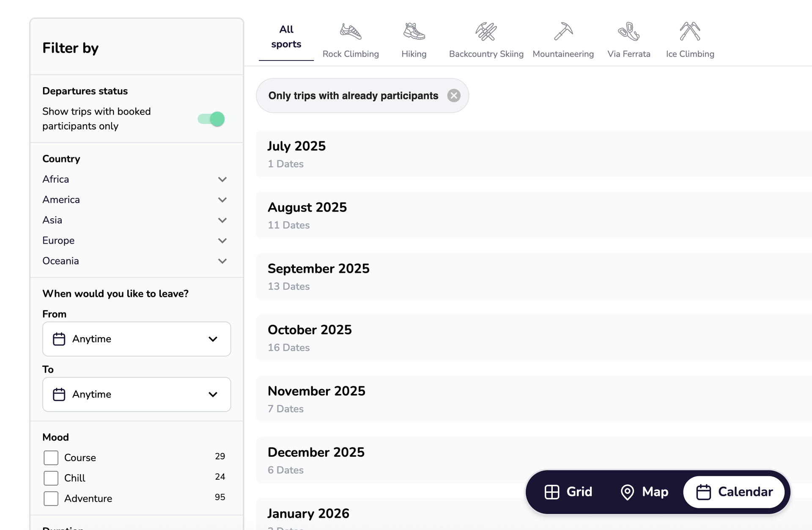Expand October 2025 with 16 dates

point(534,338)
